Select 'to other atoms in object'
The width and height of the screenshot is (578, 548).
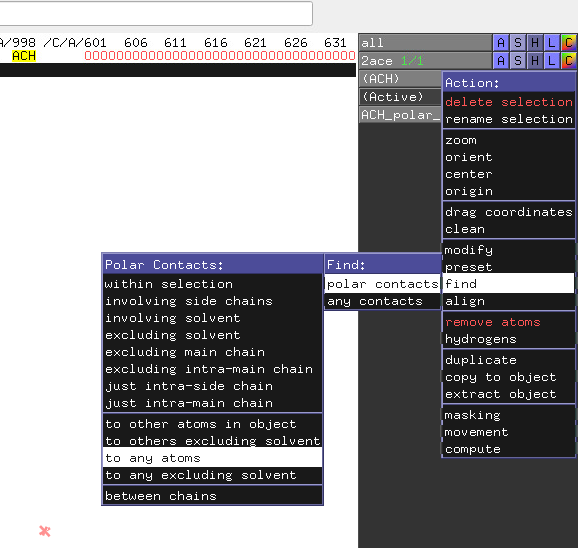pos(213,424)
